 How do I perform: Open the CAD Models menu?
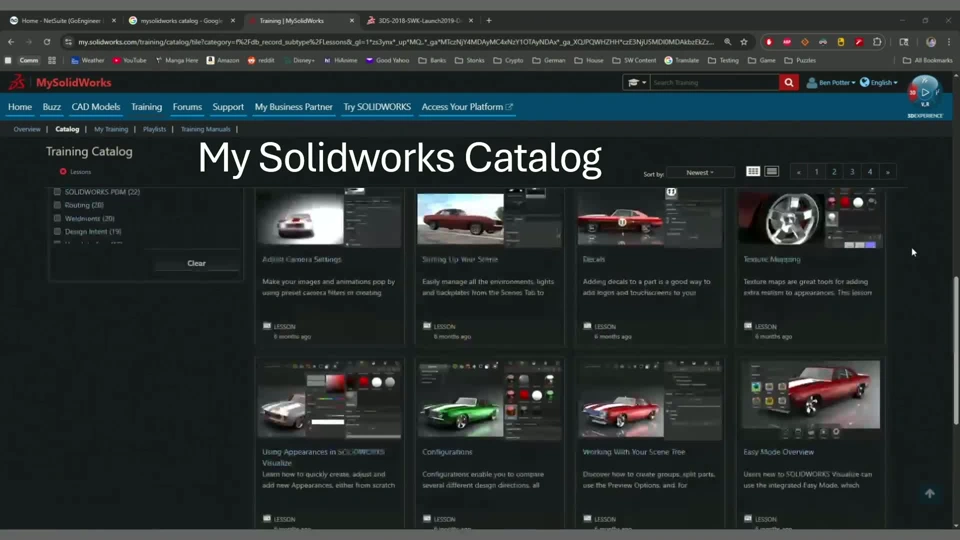[96, 107]
